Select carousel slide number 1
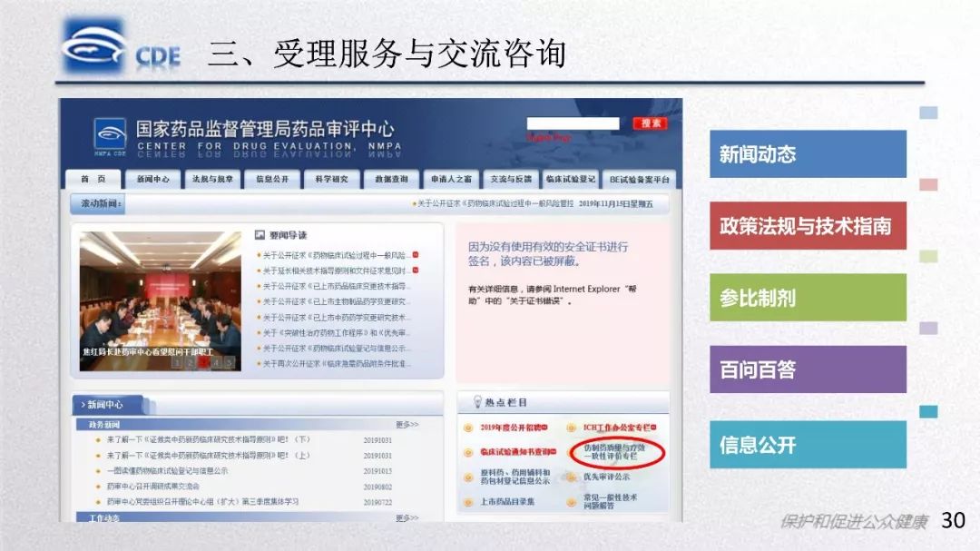 [x=178, y=362]
